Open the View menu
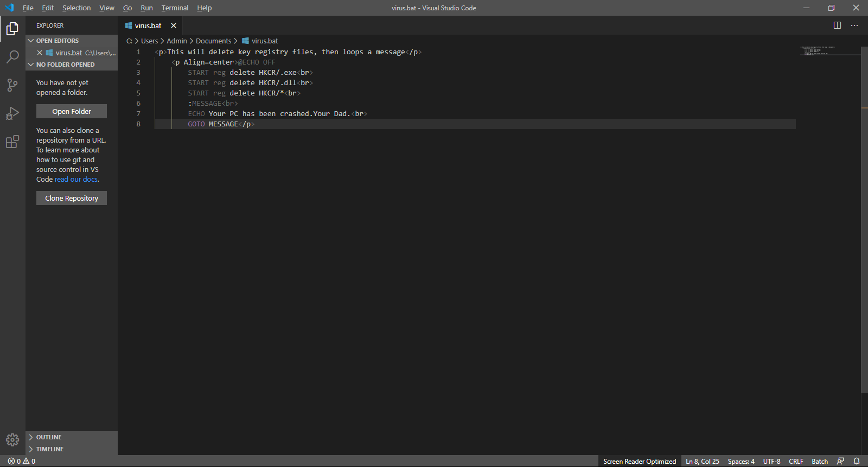The height and width of the screenshot is (467, 868). pos(107,8)
